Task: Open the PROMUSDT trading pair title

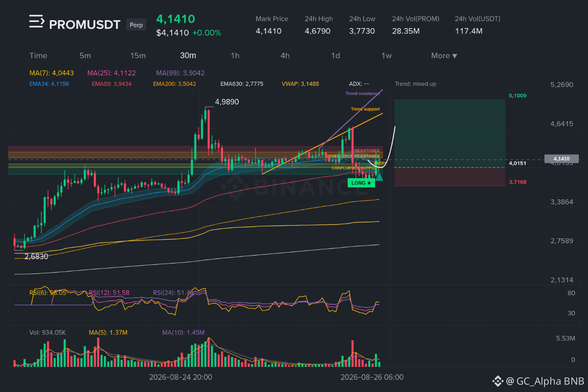Action: click(x=85, y=25)
